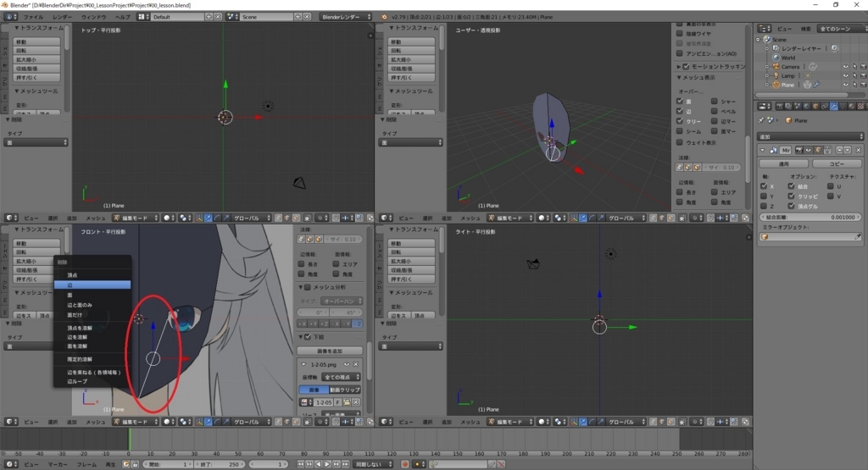Click the record auto-keyframe button

tap(405, 464)
